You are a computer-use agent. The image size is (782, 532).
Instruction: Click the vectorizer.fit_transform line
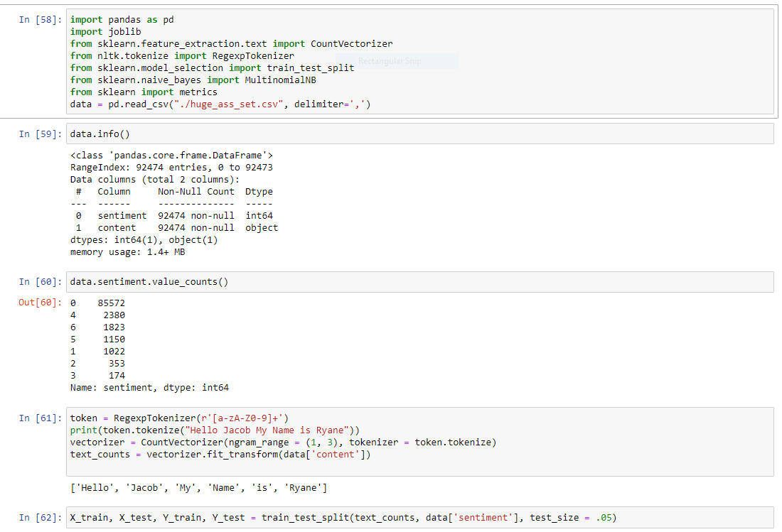[x=220, y=455]
